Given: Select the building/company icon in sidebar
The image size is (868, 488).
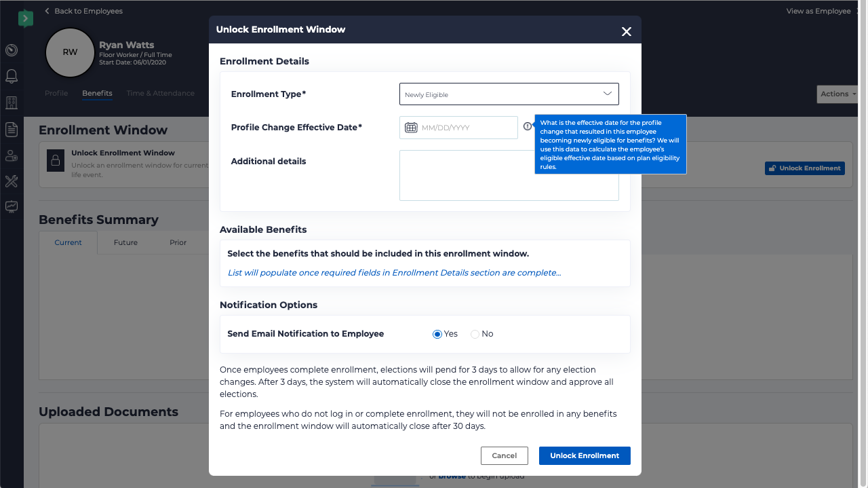Looking at the screenshot, I should point(11,102).
